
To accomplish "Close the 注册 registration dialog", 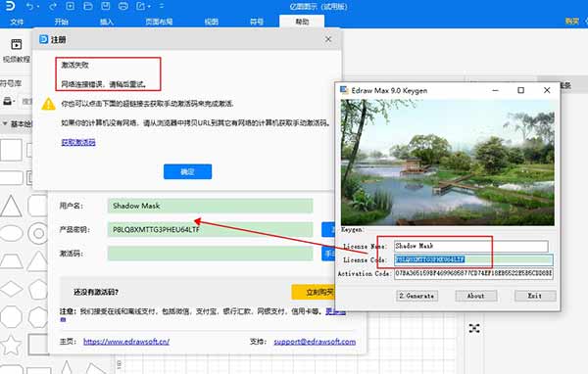I will pos(328,39).
